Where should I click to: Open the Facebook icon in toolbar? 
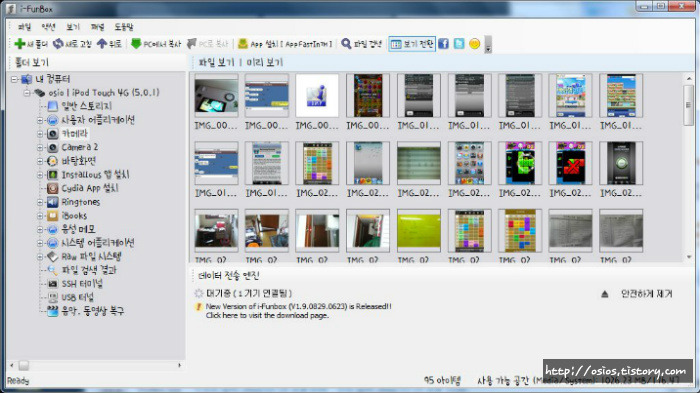(x=443, y=44)
